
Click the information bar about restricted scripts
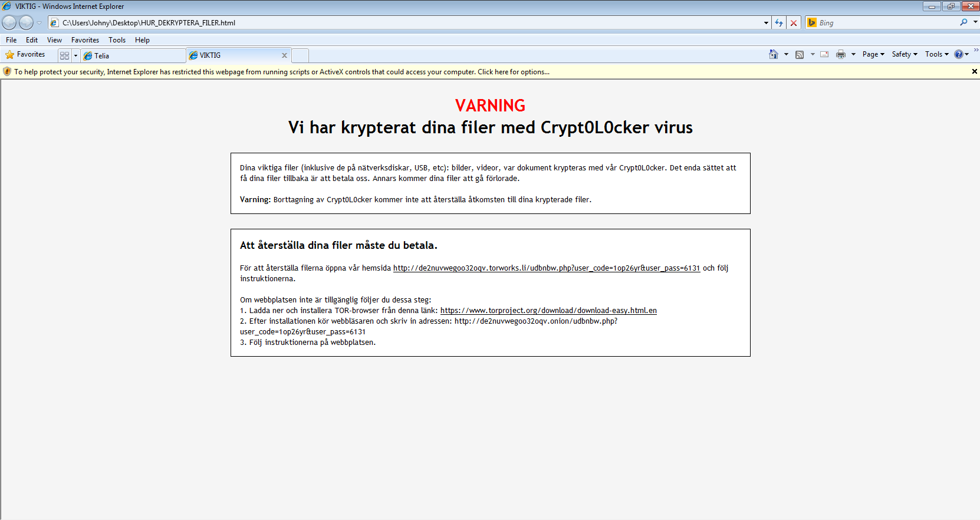[x=282, y=72]
